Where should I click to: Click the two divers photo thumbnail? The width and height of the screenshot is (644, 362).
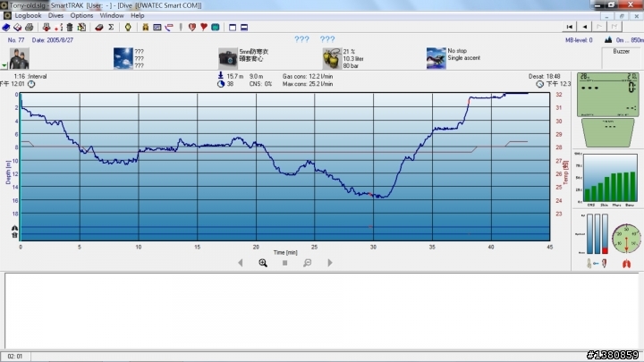(20, 58)
